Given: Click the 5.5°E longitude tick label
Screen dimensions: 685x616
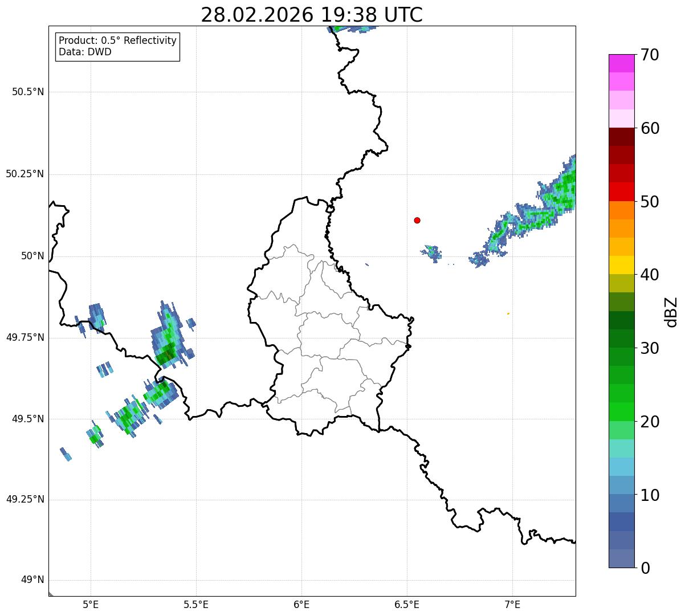Looking at the screenshot, I should tap(196, 604).
